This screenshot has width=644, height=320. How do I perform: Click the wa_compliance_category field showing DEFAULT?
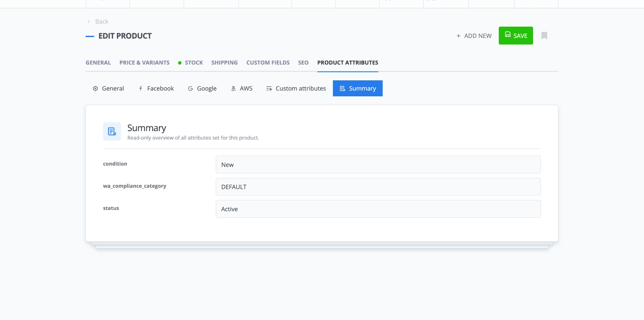pos(378,187)
